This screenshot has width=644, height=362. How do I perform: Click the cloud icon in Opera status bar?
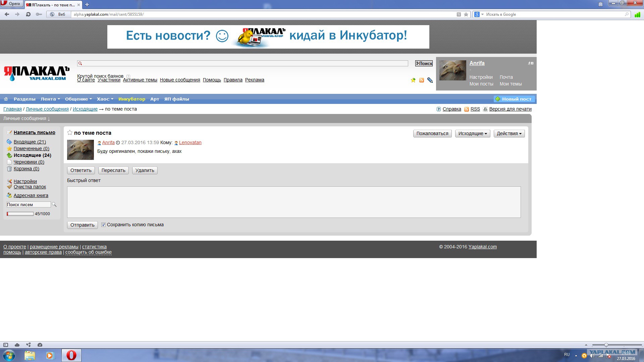click(17, 345)
